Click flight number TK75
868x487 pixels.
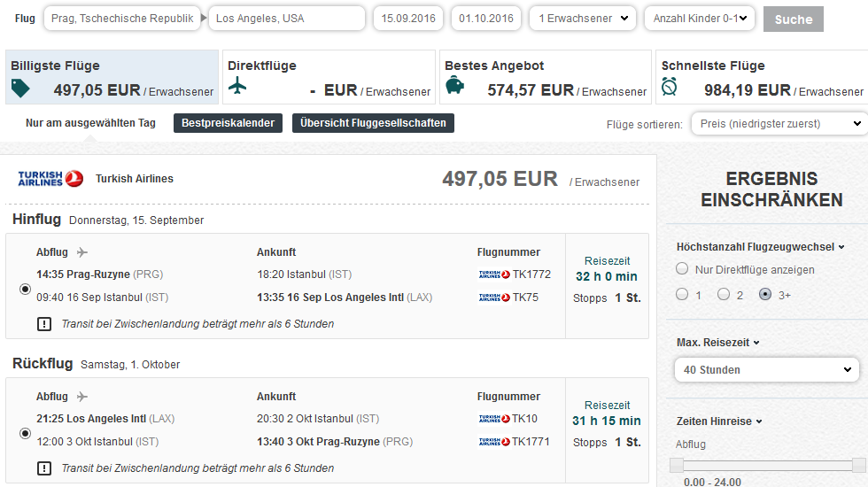pos(525,298)
